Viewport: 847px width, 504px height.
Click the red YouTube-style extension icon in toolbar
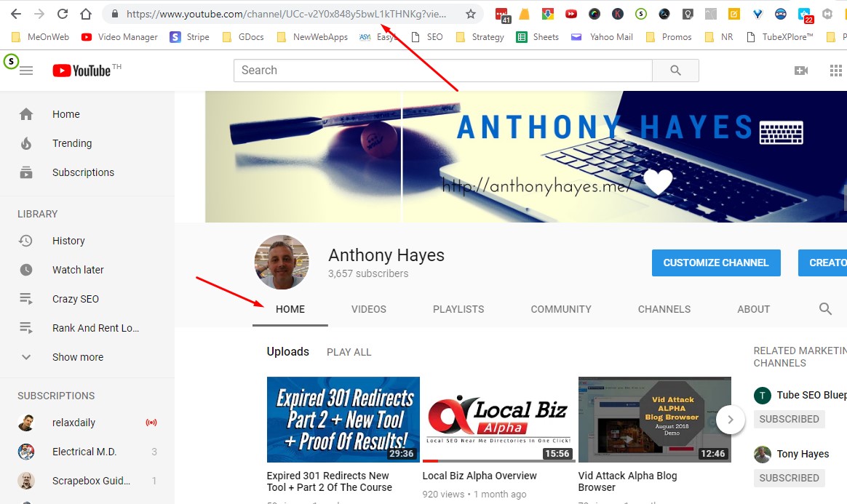coord(571,14)
